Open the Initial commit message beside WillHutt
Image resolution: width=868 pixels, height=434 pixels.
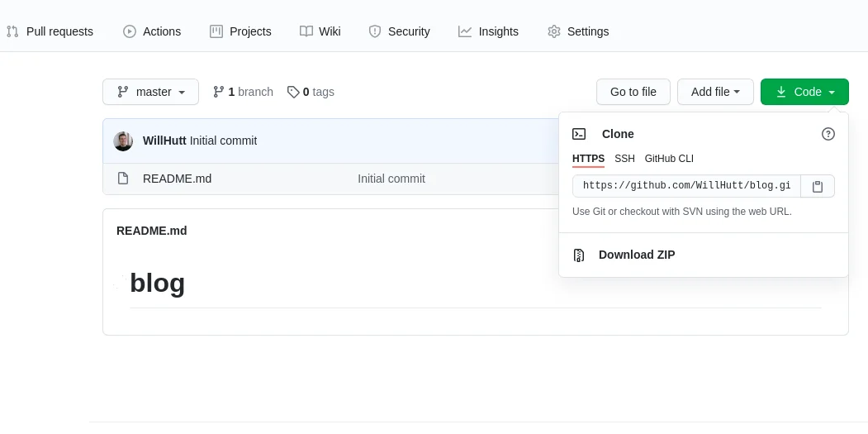pyautogui.click(x=223, y=141)
